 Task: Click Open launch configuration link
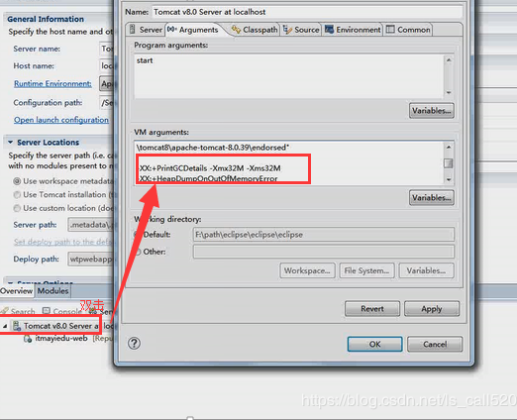click(61, 120)
